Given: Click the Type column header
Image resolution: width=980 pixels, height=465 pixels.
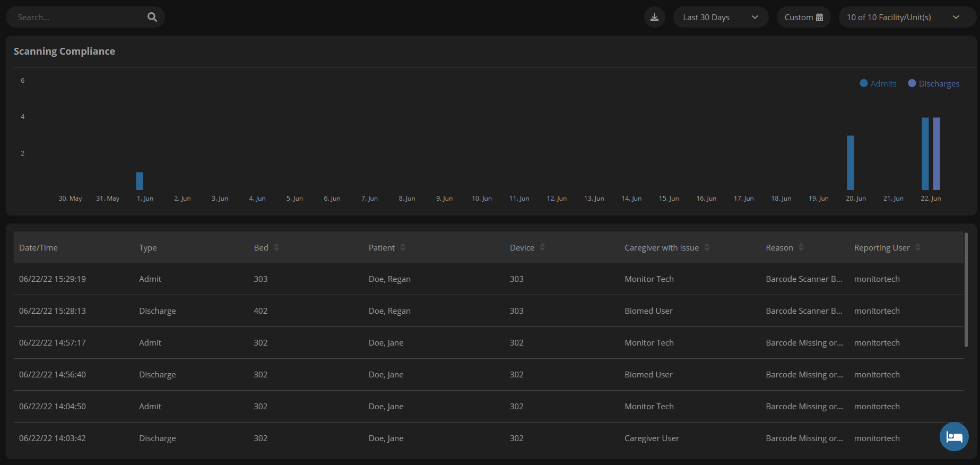Looking at the screenshot, I should (x=148, y=248).
